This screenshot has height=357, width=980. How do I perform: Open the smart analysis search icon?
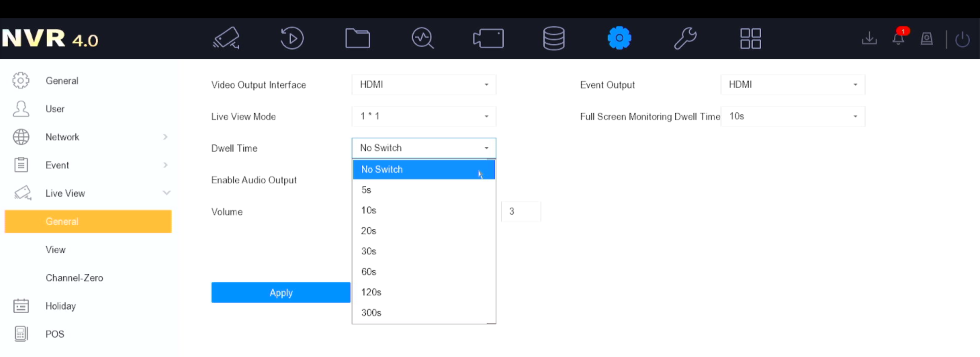[x=423, y=38]
